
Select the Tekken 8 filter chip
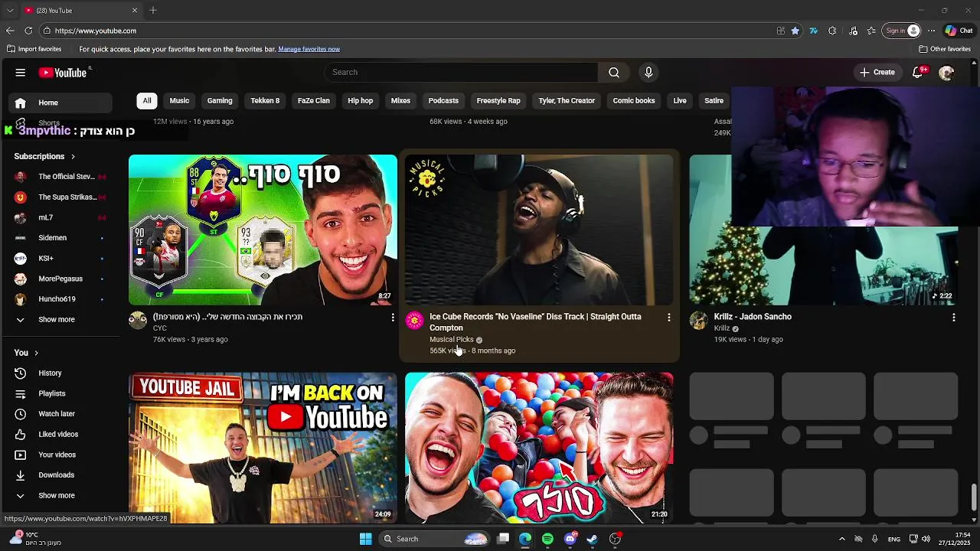[x=265, y=100]
